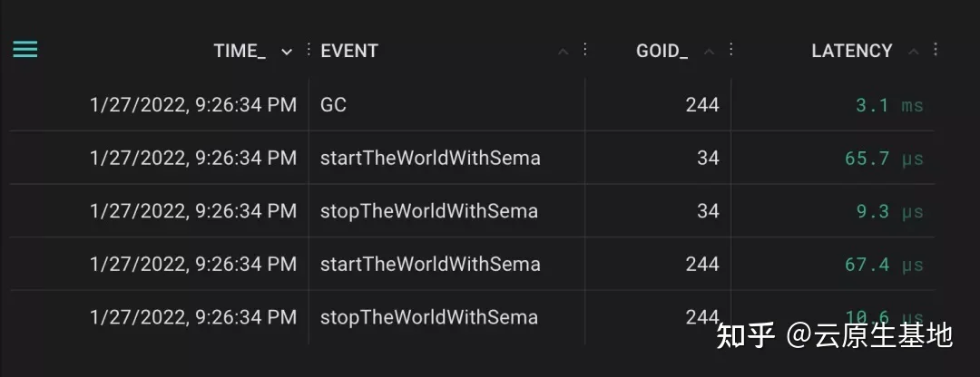This screenshot has height=377, width=980.
Task: Sort GOID_ column with caret arrow
Action: point(710,52)
